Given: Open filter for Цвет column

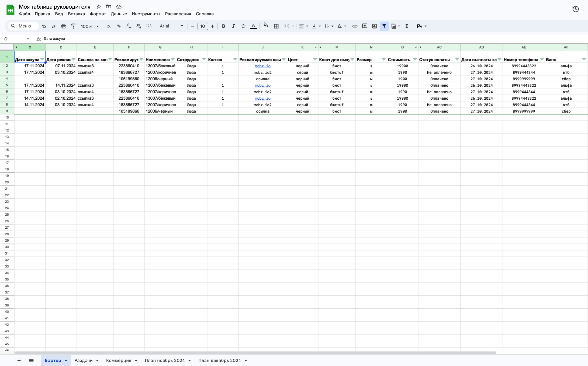Looking at the screenshot, I should 315,59.
